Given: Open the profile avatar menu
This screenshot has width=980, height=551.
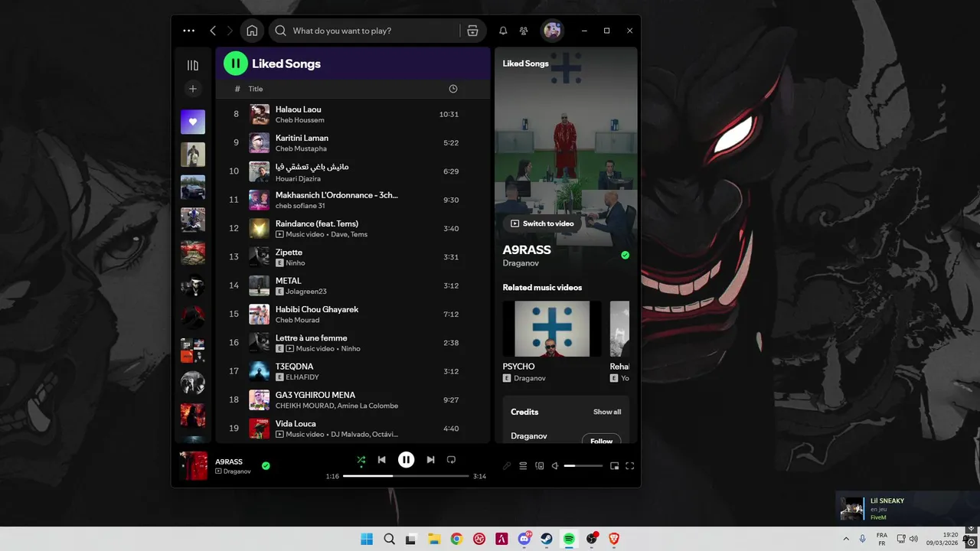Looking at the screenshot, I should pos(552,31).
